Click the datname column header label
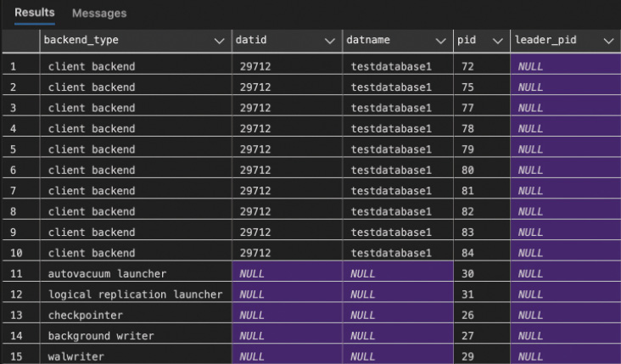The image size is (621, 364). 368,40
